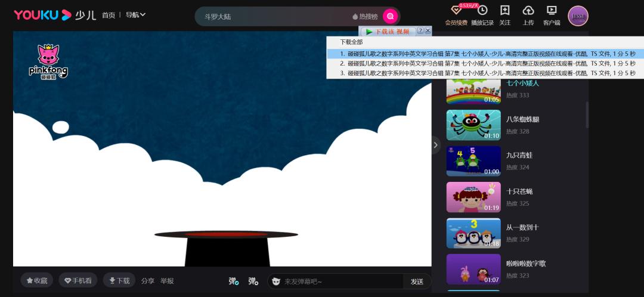Open the 十只苍蝇 girl thumbnail

(x=473, y=197)
